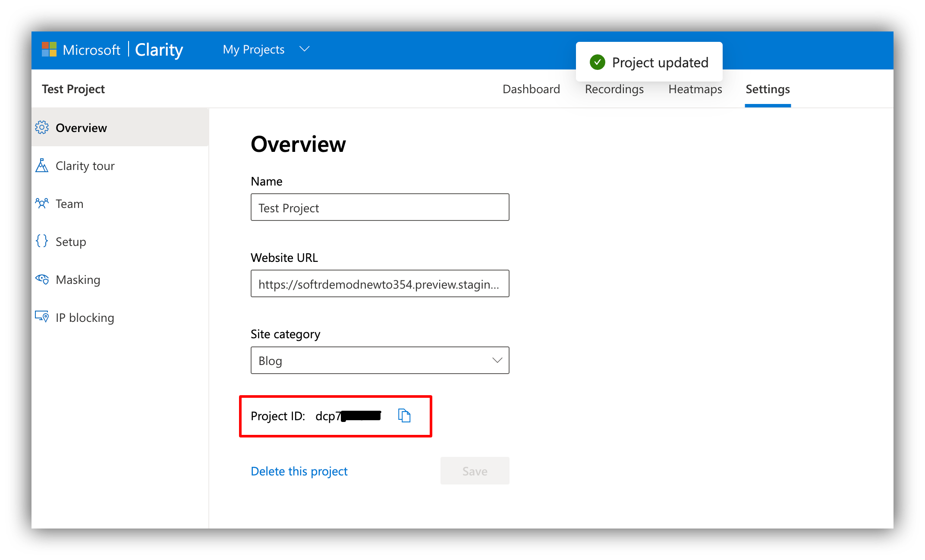Image resolution: width=925 pixels, height=560 pixels.
Task: Click the Setup curly braces icon
Action: click(42, 241)
